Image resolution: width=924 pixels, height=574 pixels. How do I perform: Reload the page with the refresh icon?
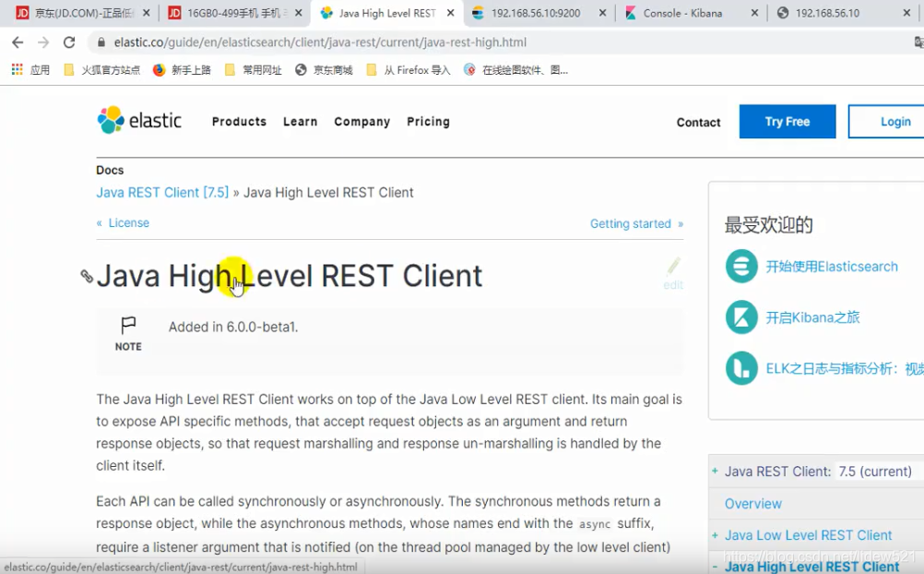click(69, 42)
